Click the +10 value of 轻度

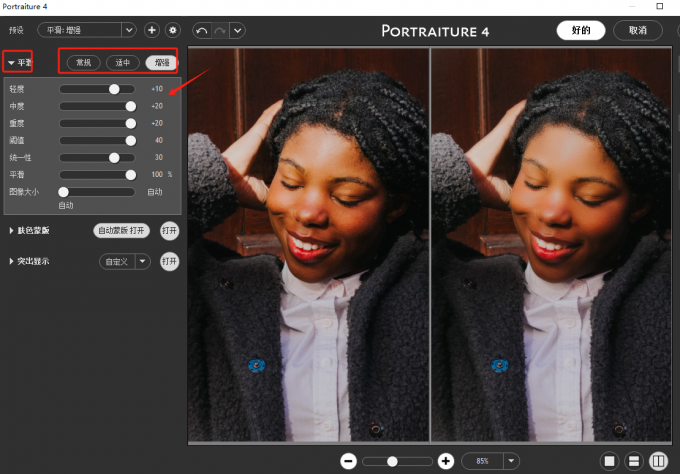coord(157,89)
